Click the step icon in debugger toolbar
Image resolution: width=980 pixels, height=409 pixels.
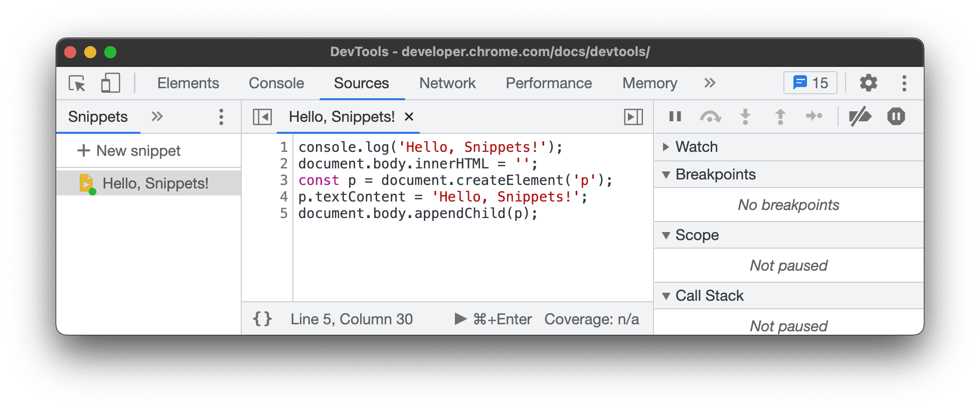pos(813,117)
